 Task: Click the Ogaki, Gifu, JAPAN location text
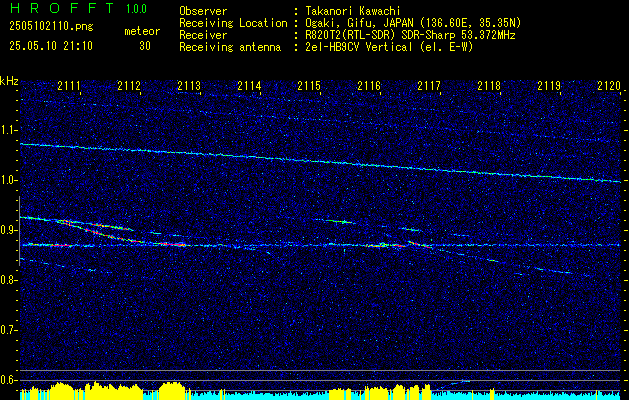click(413, 23)
